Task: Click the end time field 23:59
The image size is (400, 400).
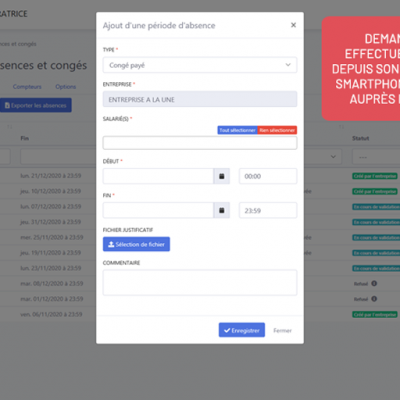Action: 268,210
